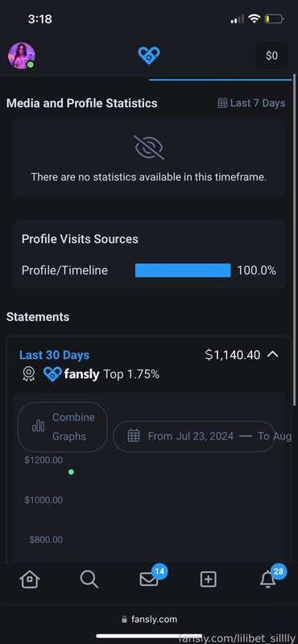Screen dimensions: 298x644
Task: Click the award ribbon icon near Top 1.75%
Action: point(28,374)
